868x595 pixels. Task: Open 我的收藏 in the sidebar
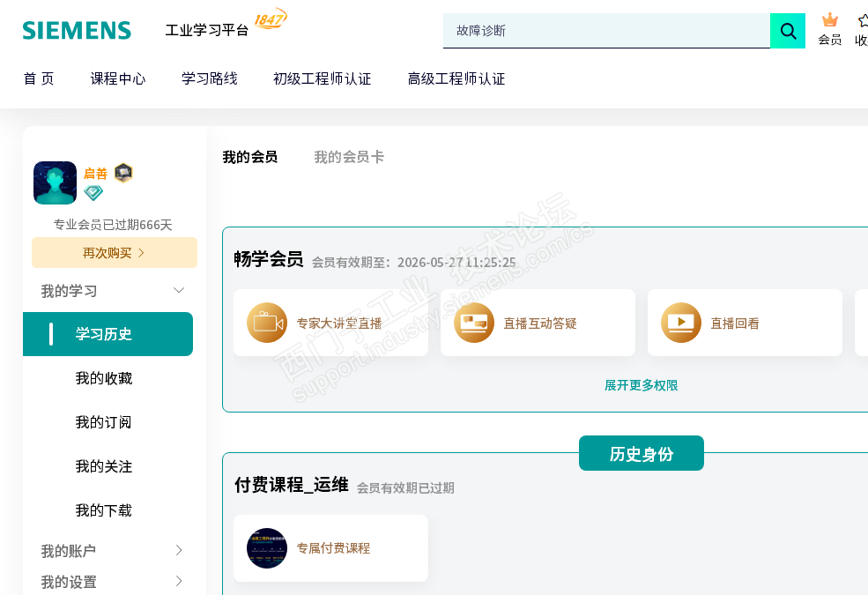coord(104,378)
